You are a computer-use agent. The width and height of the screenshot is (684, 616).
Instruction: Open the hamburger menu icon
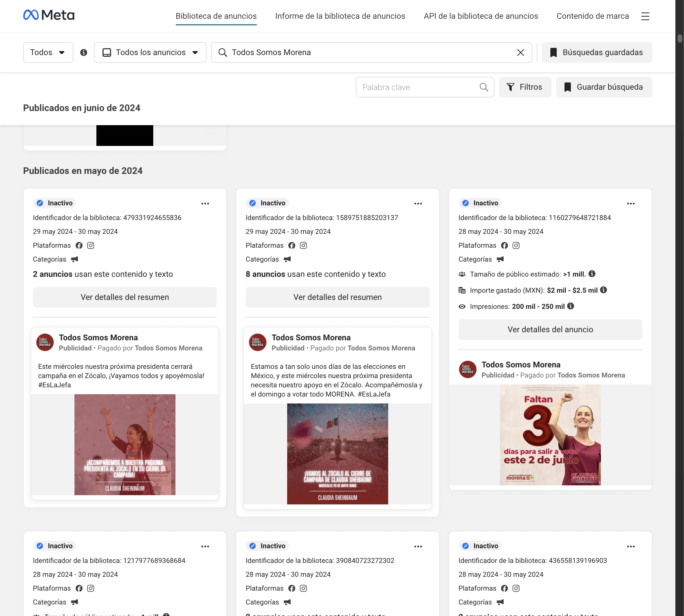click(645, 16)
